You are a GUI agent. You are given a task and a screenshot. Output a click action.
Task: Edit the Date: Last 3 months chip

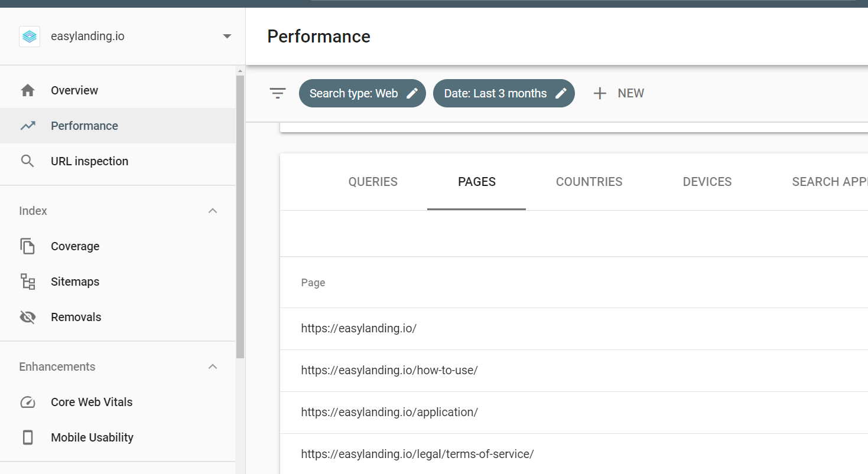click(x=504, y=93)
